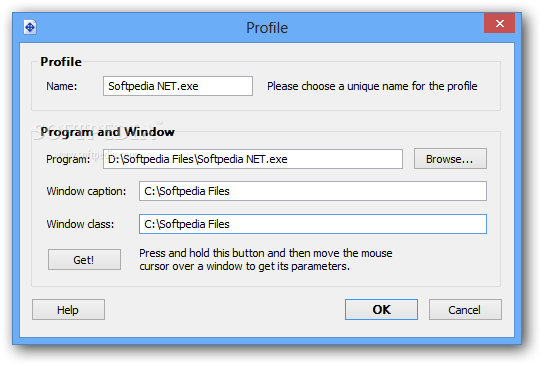
Task: Click the "Window class:" label
Action: click(80, 224)
